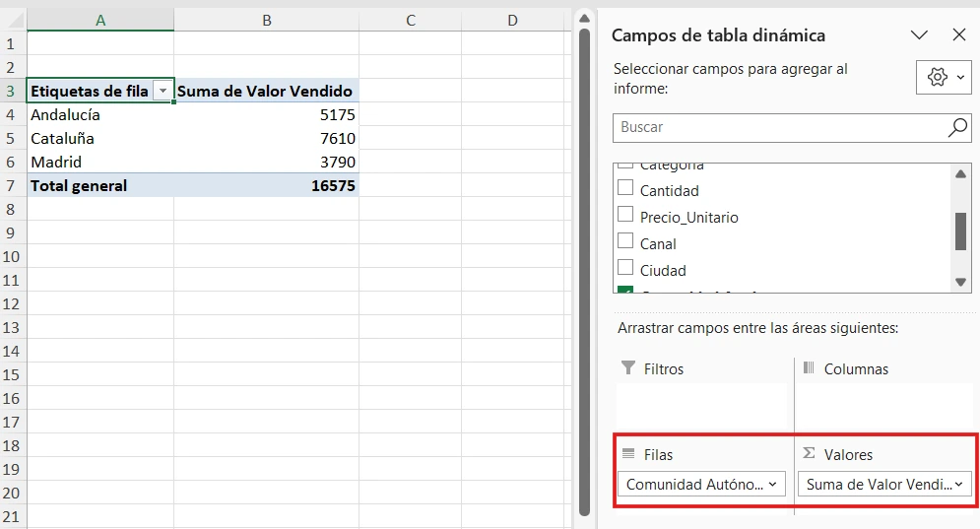Select the Madrid cell
Image resolution: width=980 pixels, height=529 pixels.
(x=100, y=162)
